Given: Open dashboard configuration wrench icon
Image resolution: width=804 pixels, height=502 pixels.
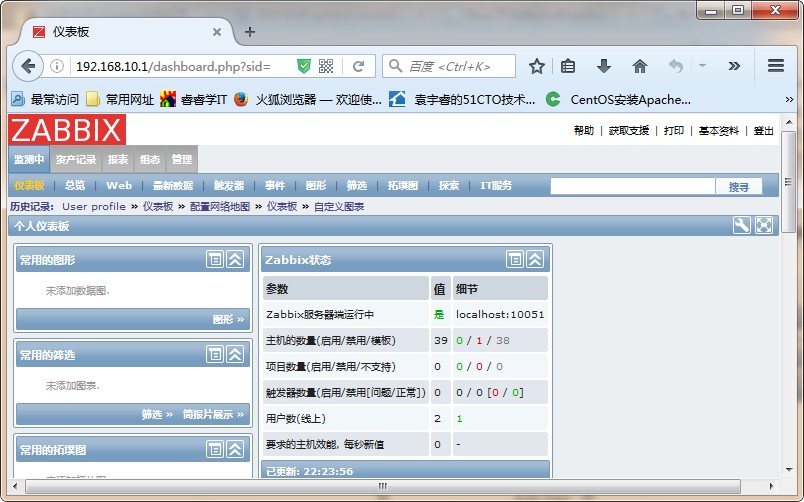Looking at the screenshot, I should click(741, 225).
